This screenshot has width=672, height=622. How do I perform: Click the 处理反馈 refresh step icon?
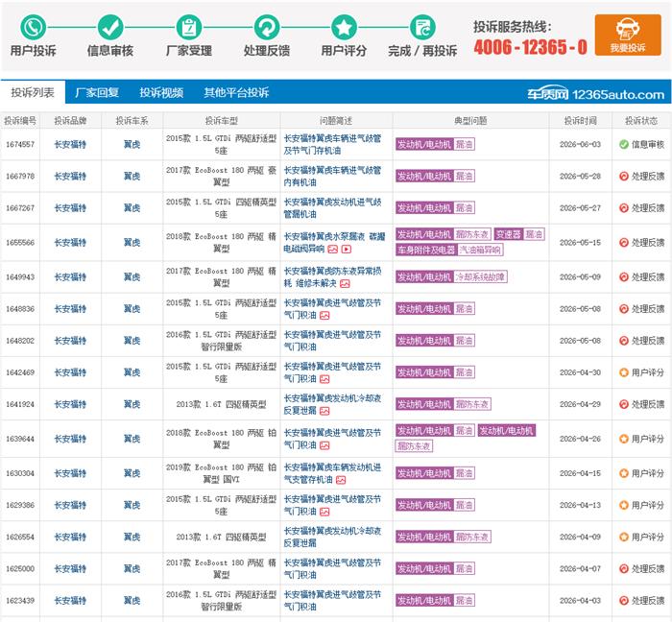point(267,28)
